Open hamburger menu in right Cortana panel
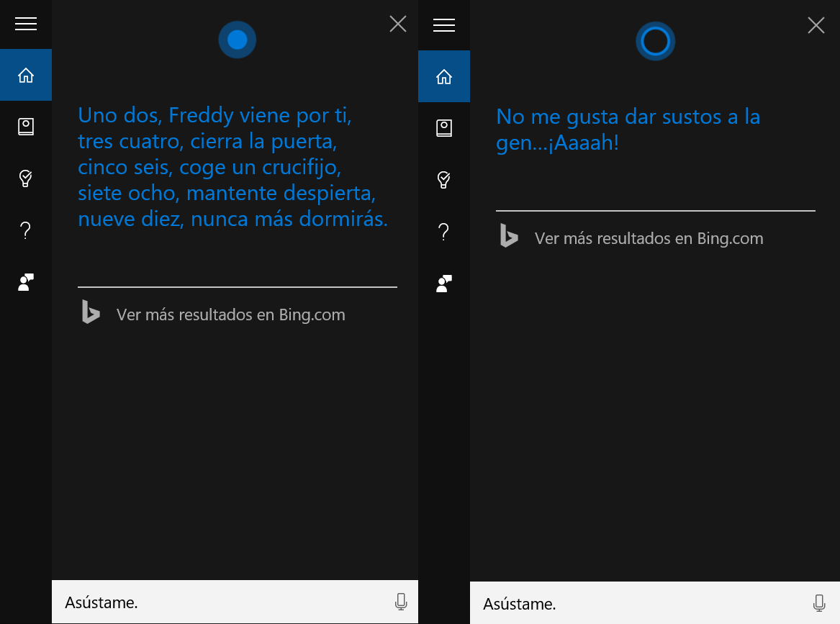This screenshot has height=624, width=840. click(444, 25)
